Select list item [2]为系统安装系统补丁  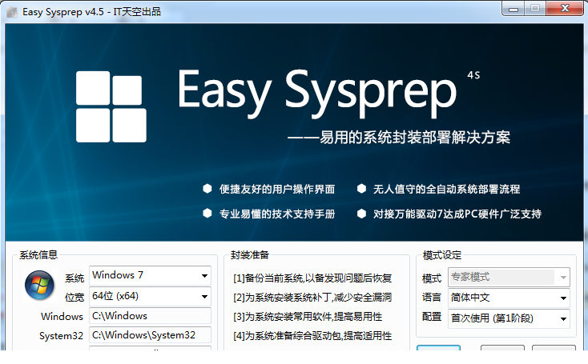[312, 298]
